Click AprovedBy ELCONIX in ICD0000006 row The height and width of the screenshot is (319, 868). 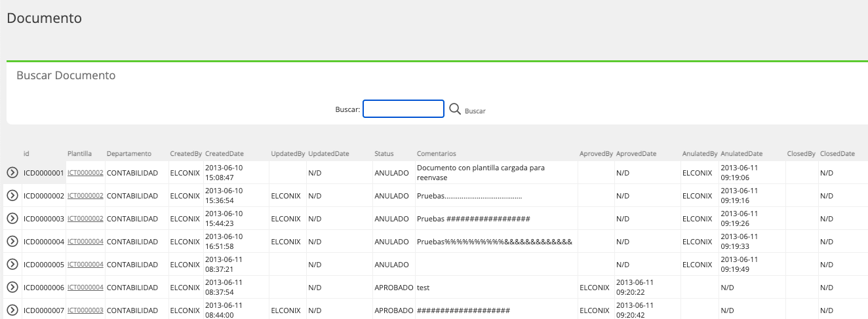[x=595, y=288]
